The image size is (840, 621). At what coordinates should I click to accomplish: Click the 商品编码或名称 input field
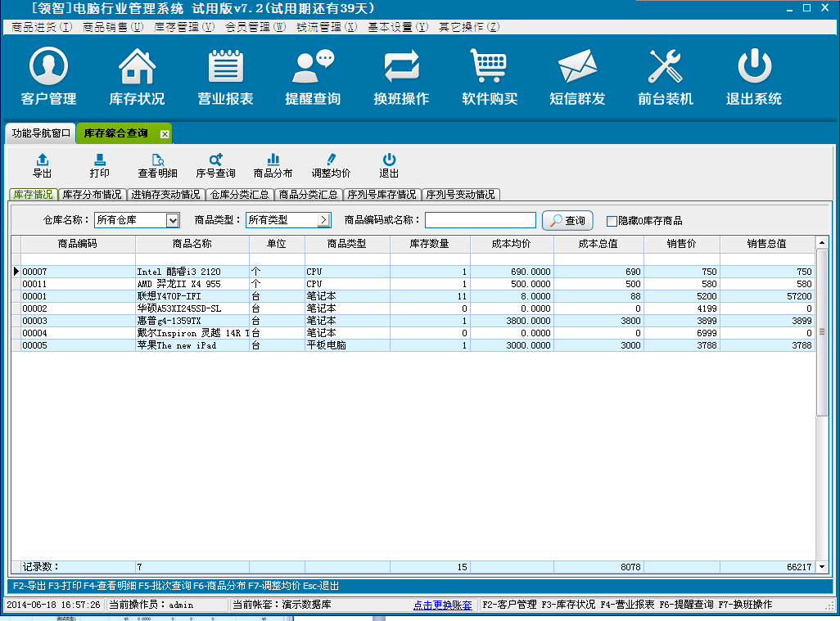[x=480, y=220]
